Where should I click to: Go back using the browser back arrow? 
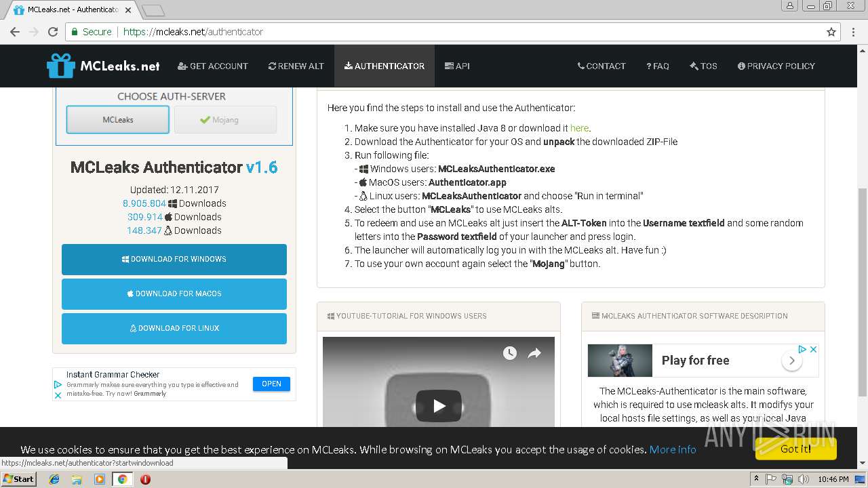(x=14, y=32)
